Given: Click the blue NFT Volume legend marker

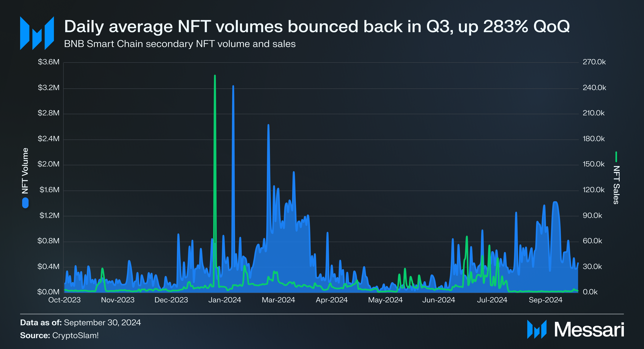Looking at the screenshot, I should click(25, 203).
